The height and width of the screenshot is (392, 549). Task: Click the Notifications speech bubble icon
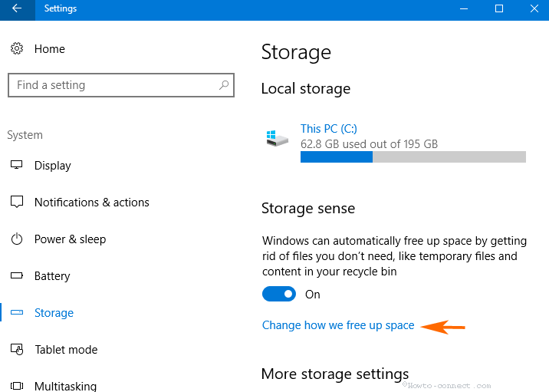17,202
